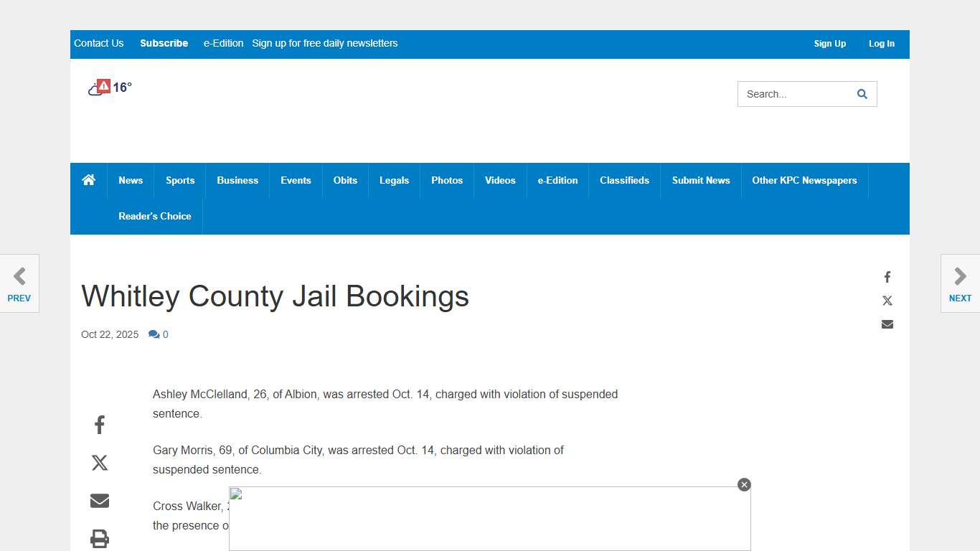The height and width of the screenshot is (551, 980).
Task: Open the Obits page
Action: click(345, 180)
